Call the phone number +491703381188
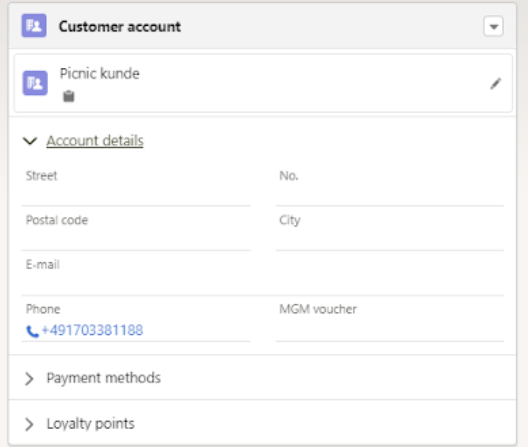This screenshot has width=528, height=447. [x=92, y=330]
